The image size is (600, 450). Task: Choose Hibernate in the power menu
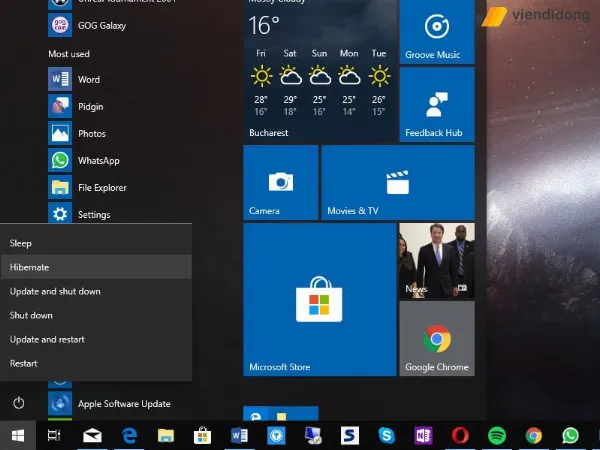96,267
